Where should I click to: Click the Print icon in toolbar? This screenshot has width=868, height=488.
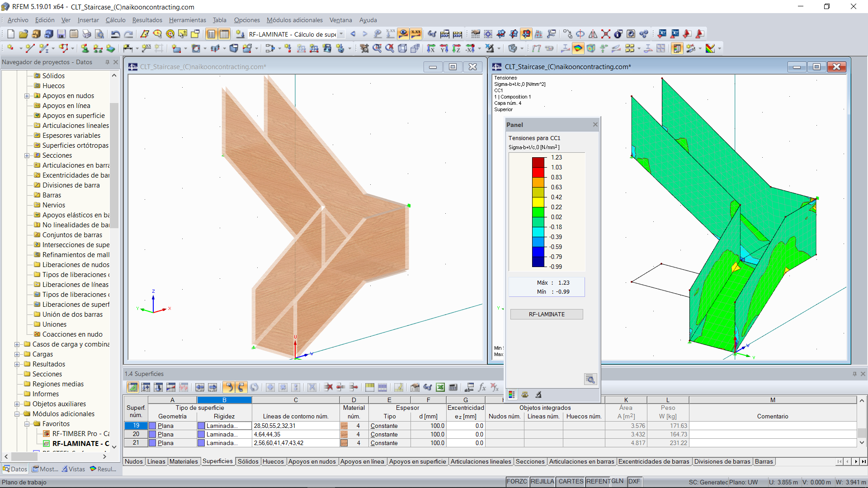point(87,34)
